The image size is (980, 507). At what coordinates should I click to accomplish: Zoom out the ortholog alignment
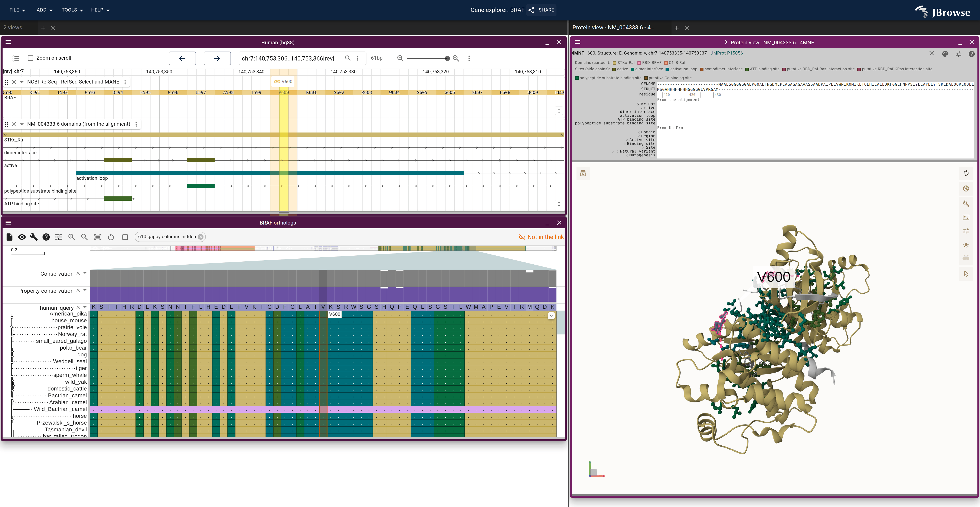pos(84,237)
